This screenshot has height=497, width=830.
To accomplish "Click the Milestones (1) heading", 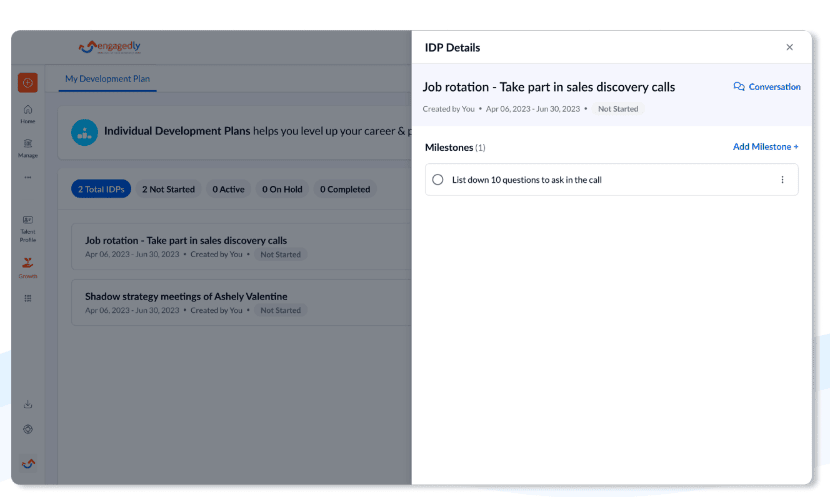I will point(455,147).
